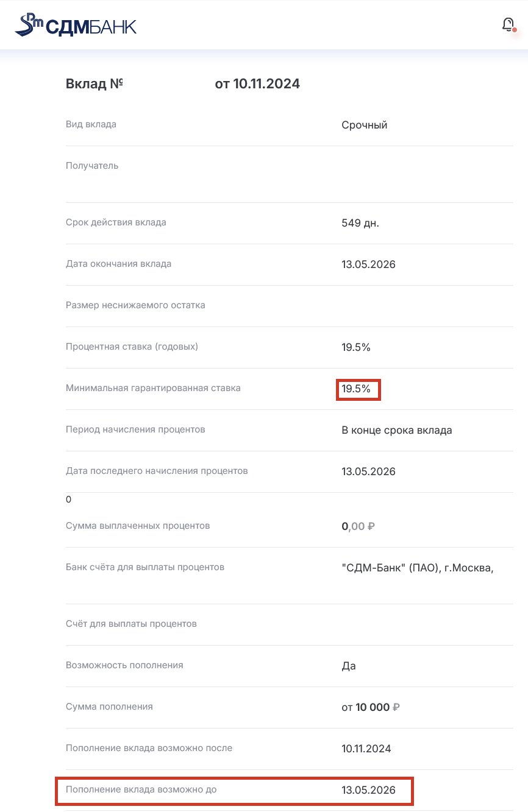Select 'В конце срока вклада' value
Viewport: 528px width, 812px height.
click(396, 430)
